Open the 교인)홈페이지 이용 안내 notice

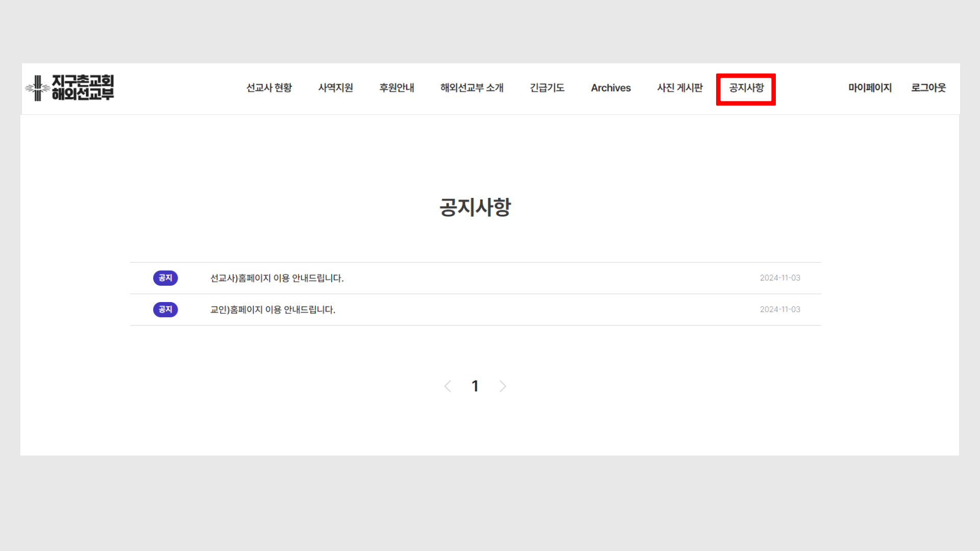(273, 310)
